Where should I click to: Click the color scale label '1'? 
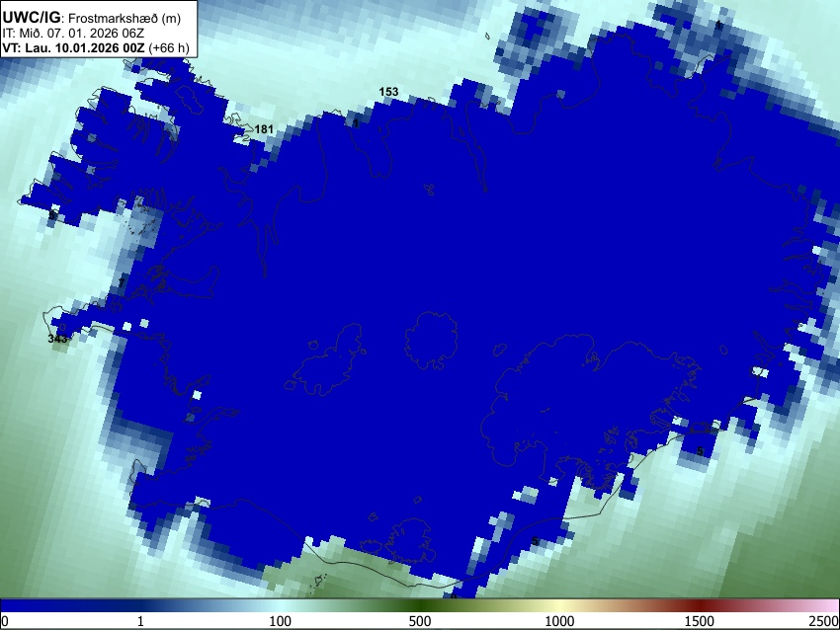(140, 621)
